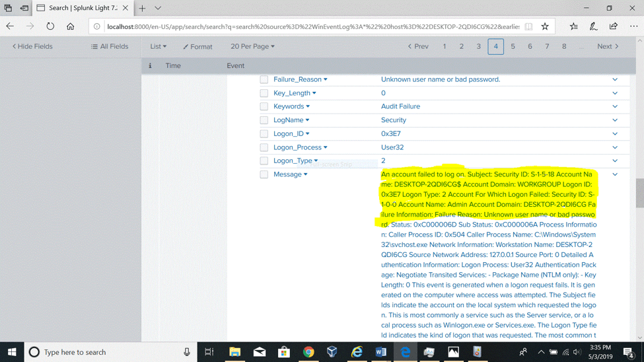
Task: Expand actions chevron for Logon_ID row
Action: [615, 133]
